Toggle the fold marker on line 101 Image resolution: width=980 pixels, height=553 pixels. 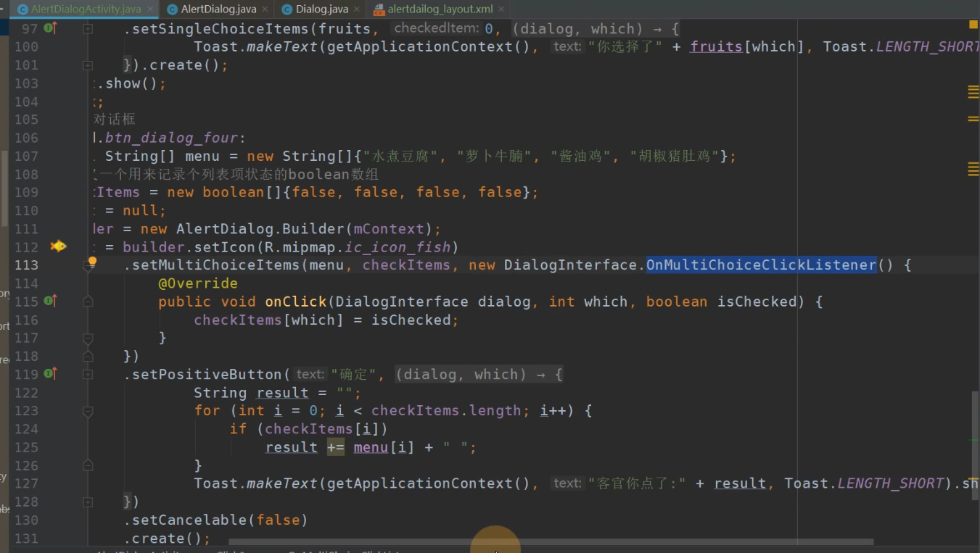(88, 65)
